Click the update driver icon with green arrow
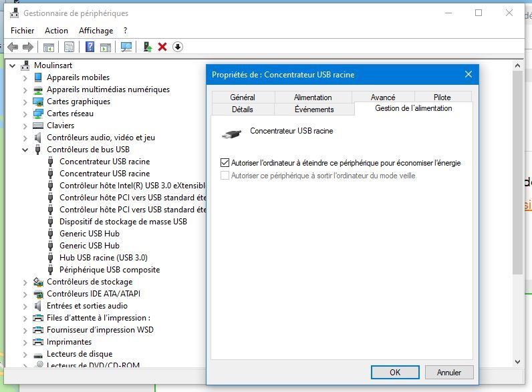Screen dimensions: 532x392 coord(148,47)
